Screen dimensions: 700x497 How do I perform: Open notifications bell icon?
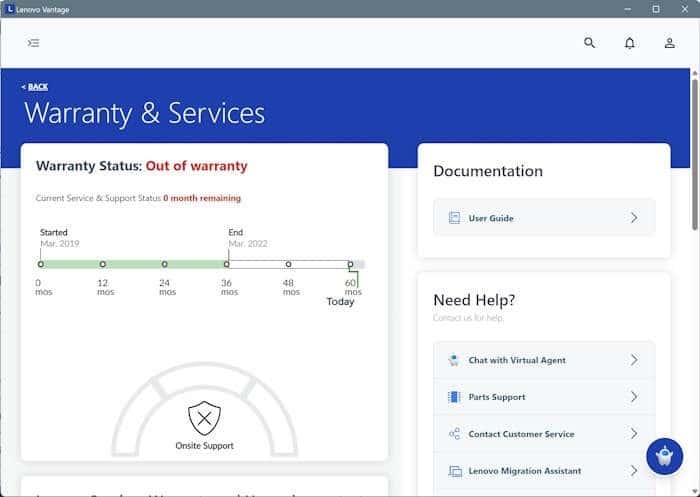(x=629, y=43)
